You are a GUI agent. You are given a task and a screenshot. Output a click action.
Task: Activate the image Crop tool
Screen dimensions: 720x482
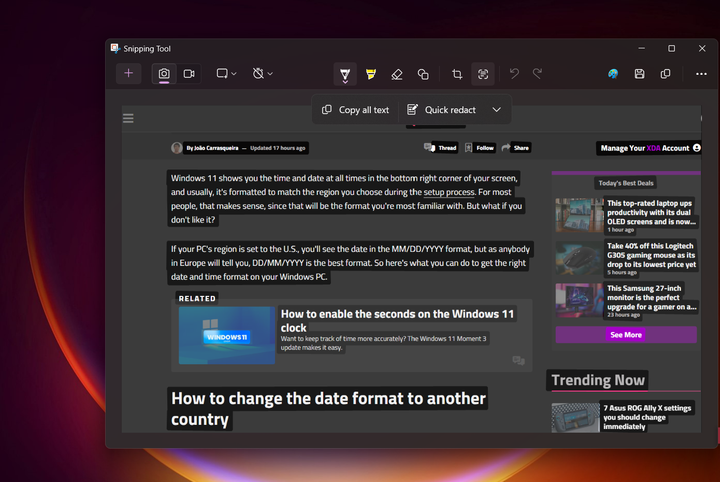tap(457, 74)
